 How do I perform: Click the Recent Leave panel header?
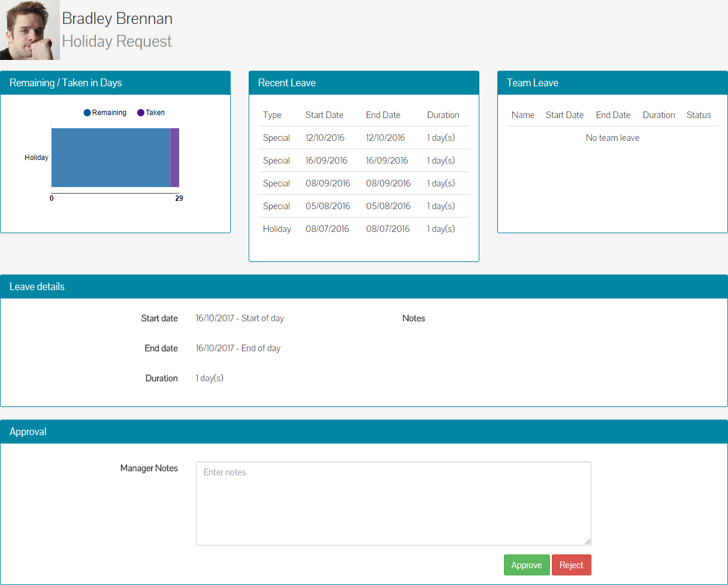(364, 83)
